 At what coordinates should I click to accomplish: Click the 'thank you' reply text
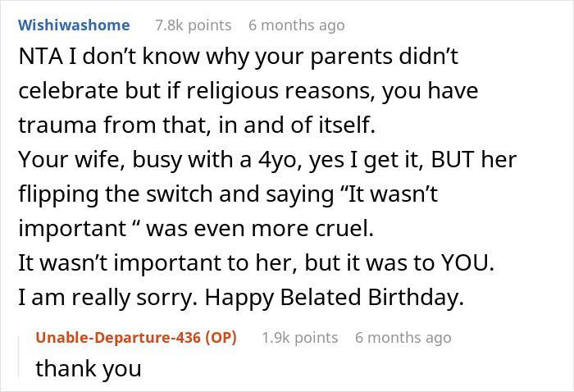coord(88,369)
